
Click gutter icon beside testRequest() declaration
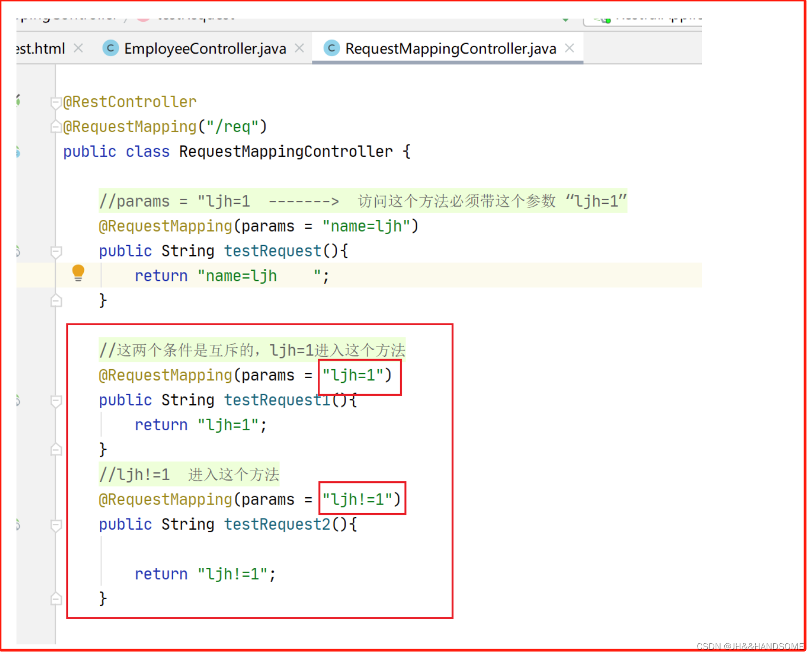tap(18, 251)
